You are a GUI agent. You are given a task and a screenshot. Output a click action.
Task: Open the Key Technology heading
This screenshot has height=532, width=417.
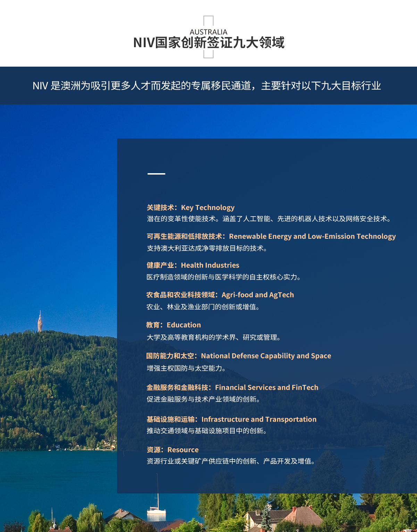(x=190, y=208)
